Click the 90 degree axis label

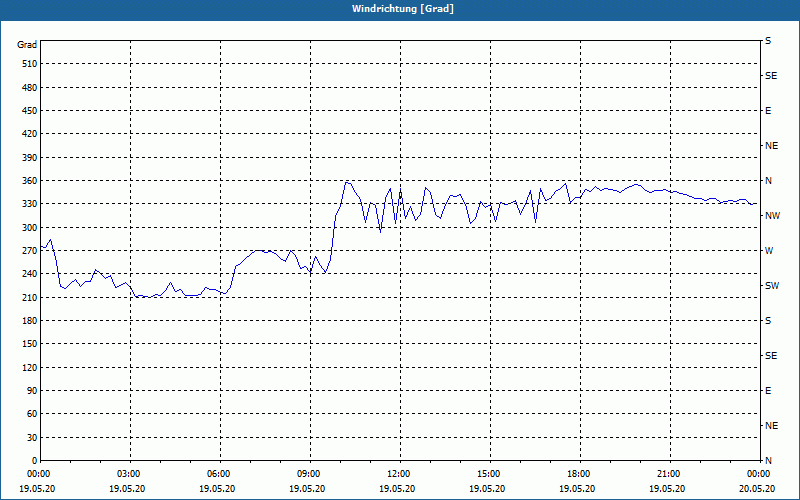pyautogui.click(x=32, y=391)
